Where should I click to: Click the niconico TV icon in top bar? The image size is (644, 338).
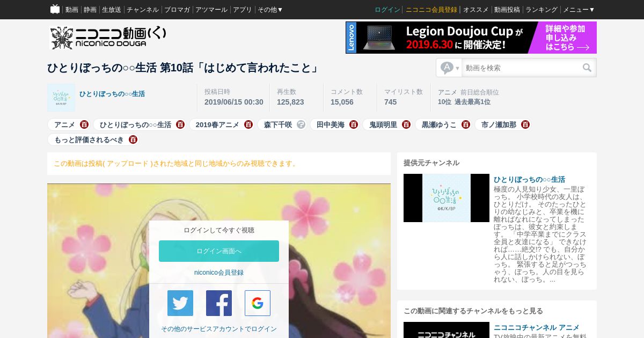[x=55, y=9]
